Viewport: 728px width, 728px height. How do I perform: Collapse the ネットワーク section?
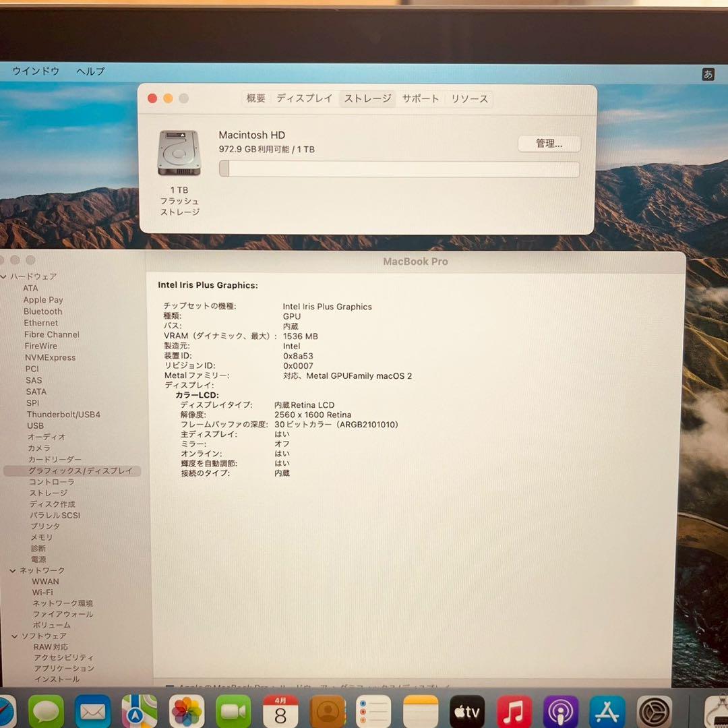point(13,571)
